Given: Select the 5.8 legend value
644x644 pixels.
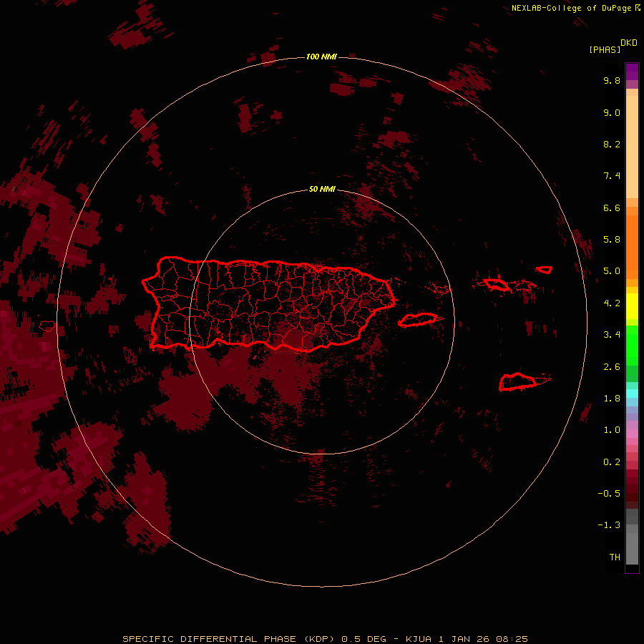Looking at the screenshot, I should point(612,239).
